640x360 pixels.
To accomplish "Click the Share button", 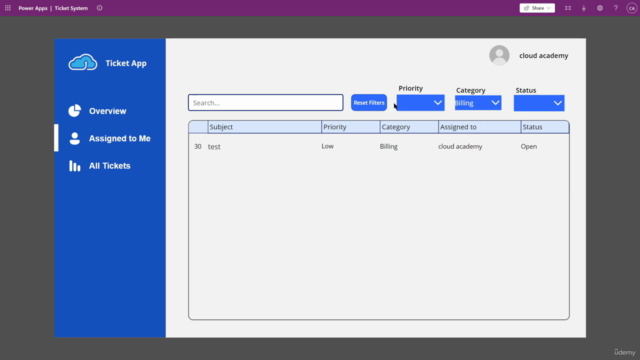I will 537,8.
